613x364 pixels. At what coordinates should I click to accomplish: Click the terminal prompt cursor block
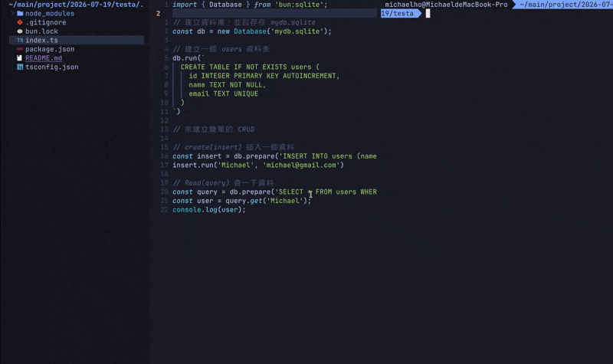click(x=428, y=14)
